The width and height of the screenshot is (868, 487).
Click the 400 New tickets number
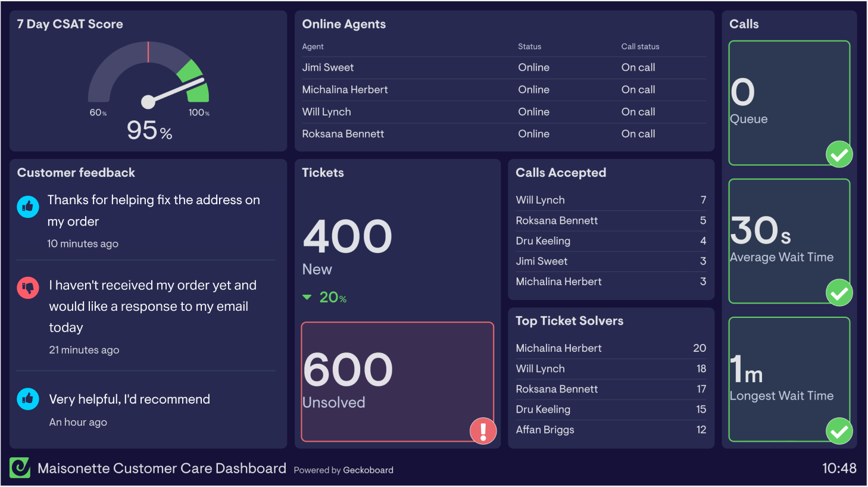[348, 236]
